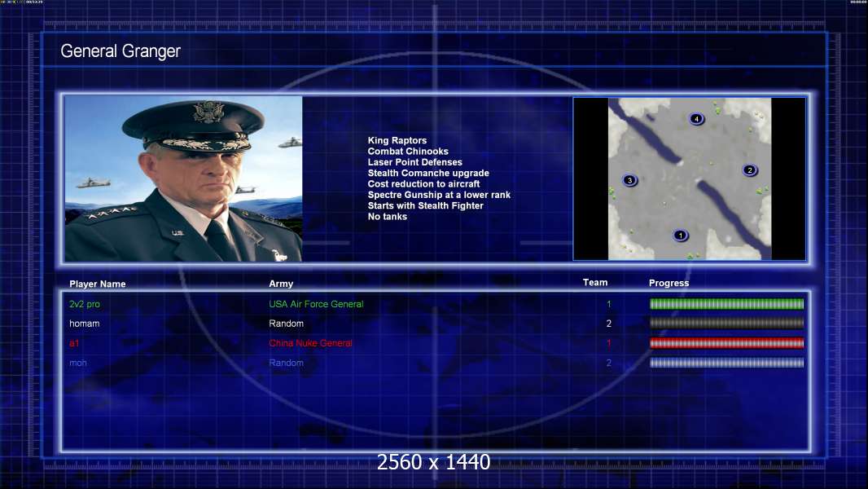This screenshot has height=489, width=868.
Task: Click the Laser Point Defenses line
Action: pos(415,162)
